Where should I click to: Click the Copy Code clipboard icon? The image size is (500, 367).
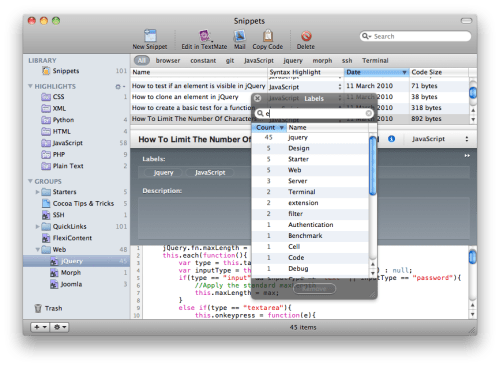(268, 35)
